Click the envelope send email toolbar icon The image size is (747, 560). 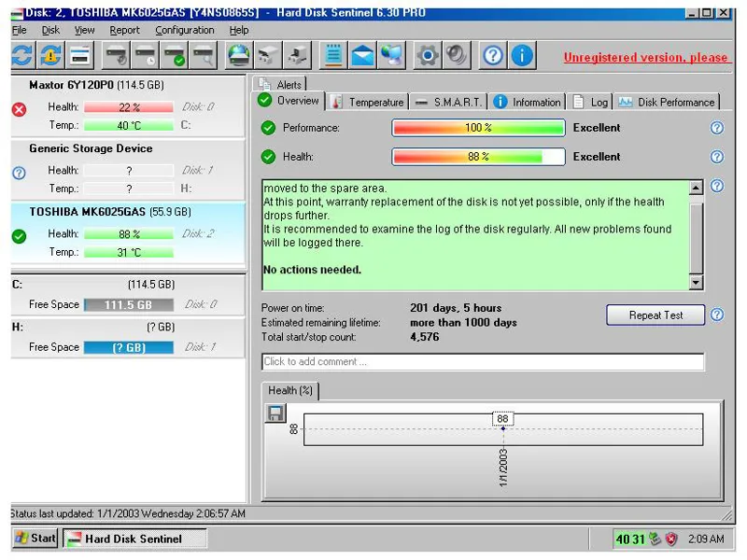coord(363,56)
